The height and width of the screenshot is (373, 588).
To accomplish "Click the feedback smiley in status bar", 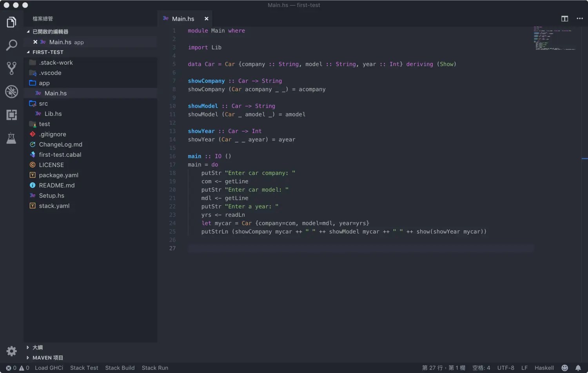I will [564, 368].
